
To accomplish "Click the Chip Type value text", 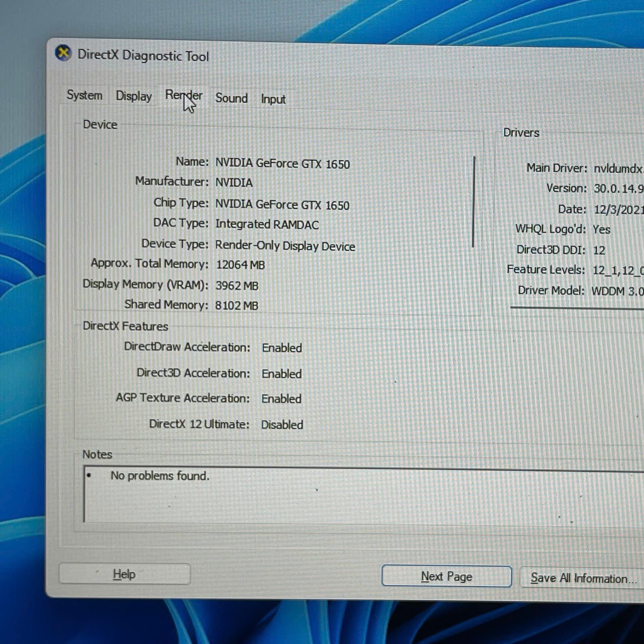I will [x=282, y=205].
